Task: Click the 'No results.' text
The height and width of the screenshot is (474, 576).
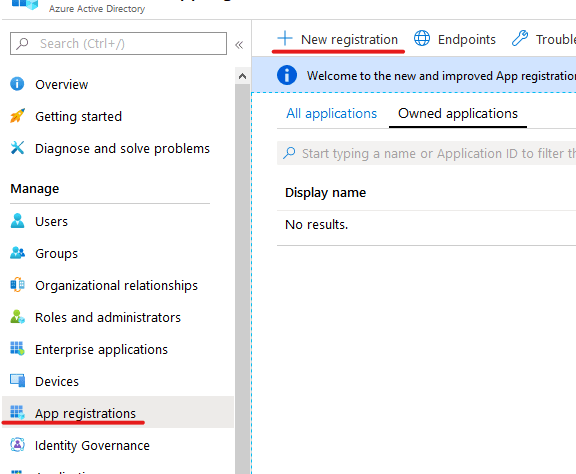Action: click(316, 224)
